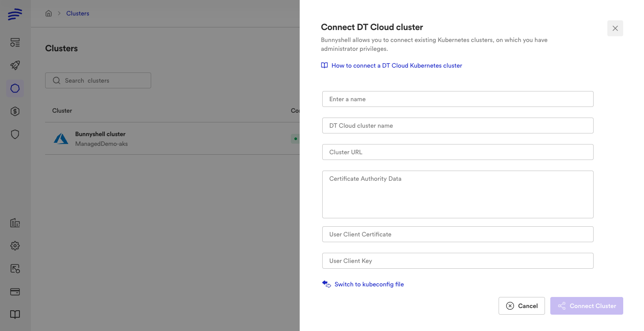The image size is (644, 331).
Task: Focus the Enter a name field
Action: pos(458,99)
